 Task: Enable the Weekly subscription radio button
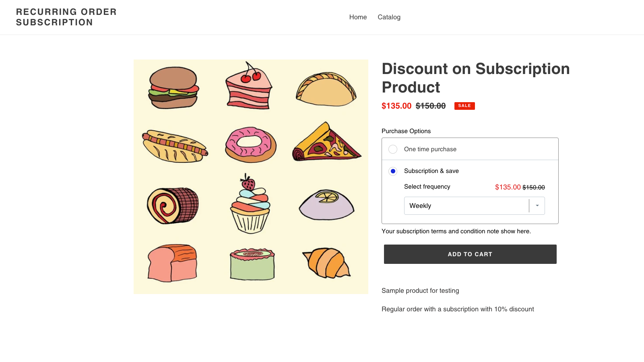pos(393,171)
